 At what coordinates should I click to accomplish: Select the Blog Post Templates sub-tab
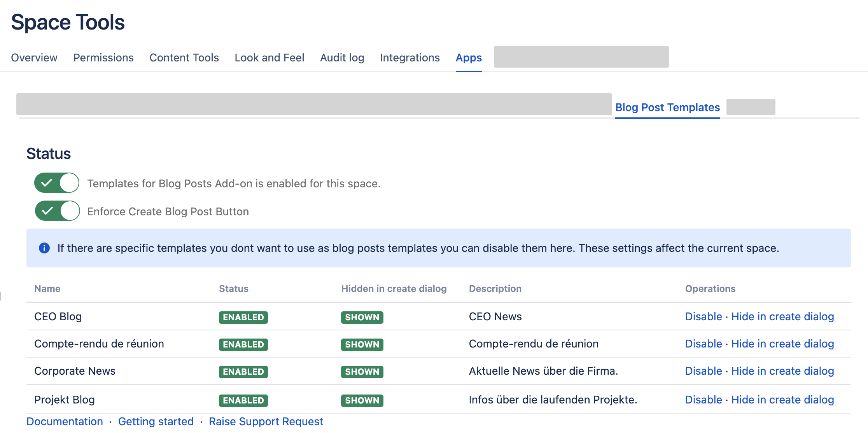[x=667, y=107]
